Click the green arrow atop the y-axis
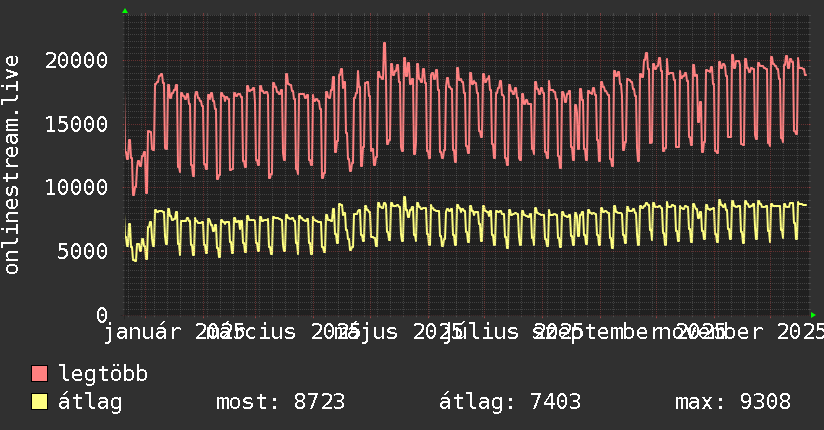824x430 pixels. tap(125, 11)
